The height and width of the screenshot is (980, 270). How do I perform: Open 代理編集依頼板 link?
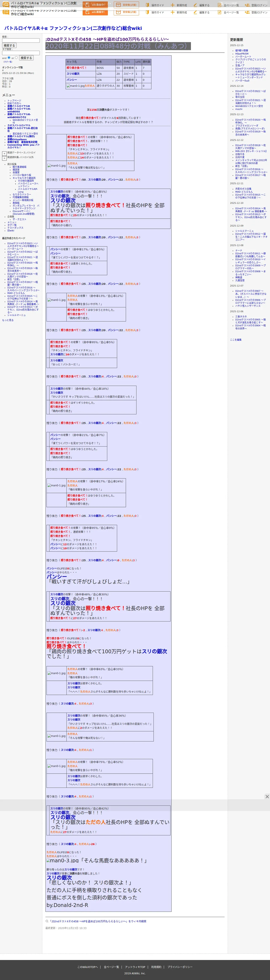click(21, 197)
